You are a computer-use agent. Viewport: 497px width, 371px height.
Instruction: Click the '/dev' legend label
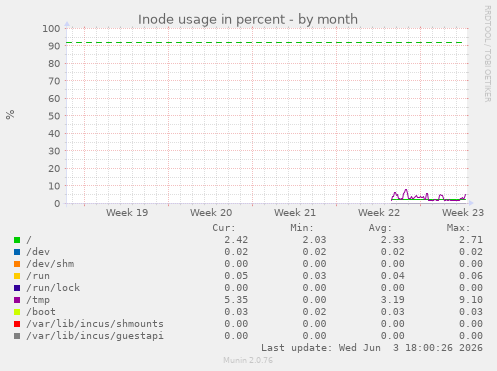click(x=38, y=252)
